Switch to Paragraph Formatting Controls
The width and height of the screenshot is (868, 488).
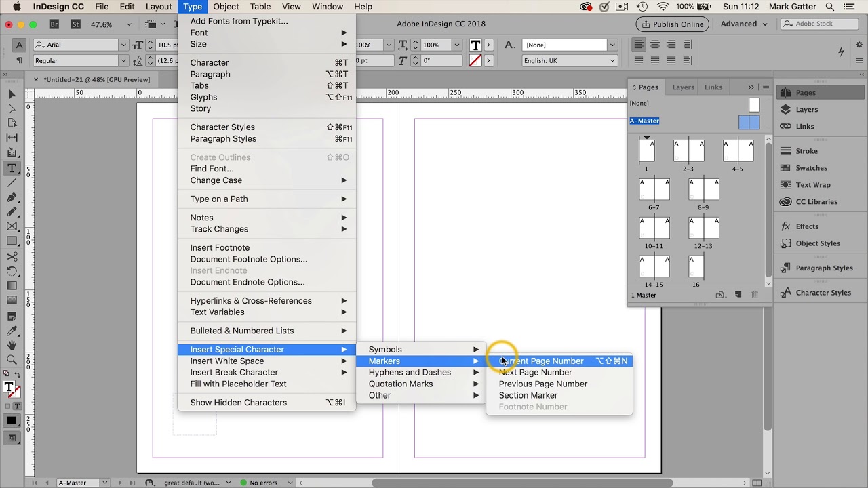[x=20, y=61]
